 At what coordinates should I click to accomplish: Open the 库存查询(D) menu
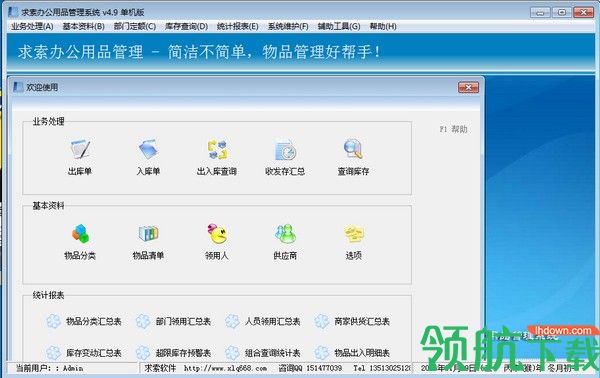(186, 26)
